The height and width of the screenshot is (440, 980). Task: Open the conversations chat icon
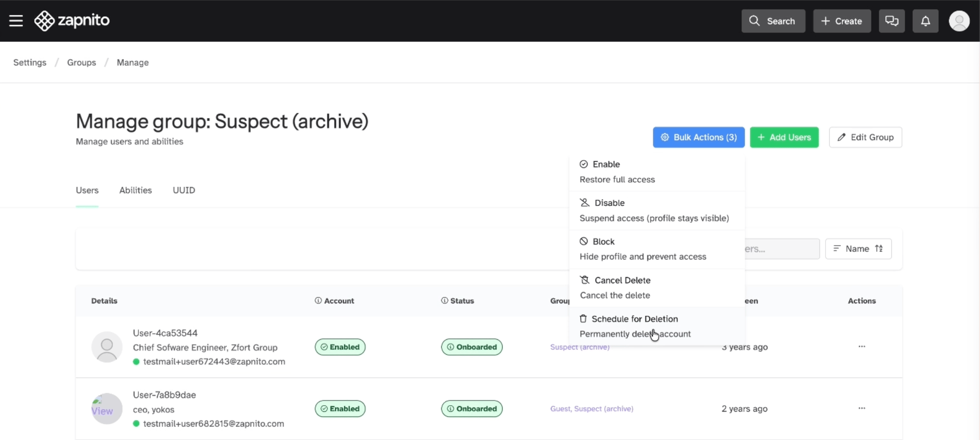click(891, 21)
